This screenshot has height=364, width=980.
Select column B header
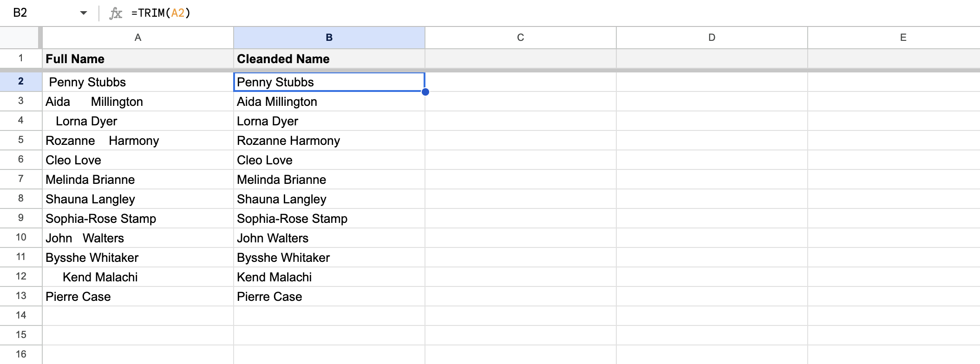pyautogui.click(x=329, y=38)
